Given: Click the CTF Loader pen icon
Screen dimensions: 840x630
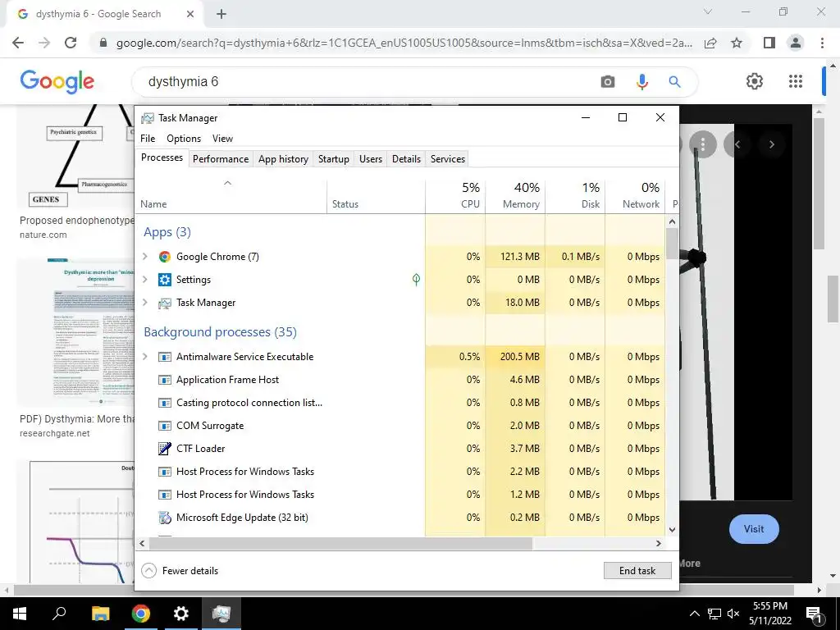Looking at the screenshot, I should (164, 449).
